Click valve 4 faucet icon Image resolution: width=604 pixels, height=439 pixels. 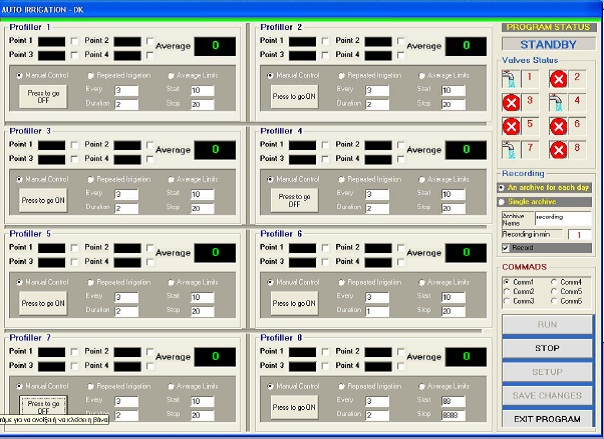[x=558, y=102]
